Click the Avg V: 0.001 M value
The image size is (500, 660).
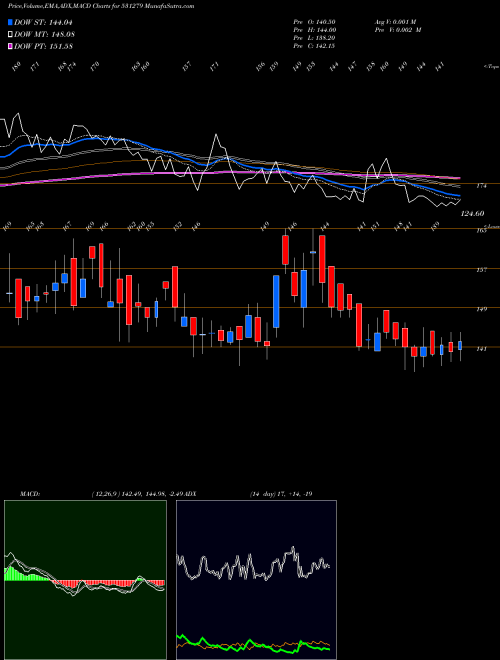(395, 22)
